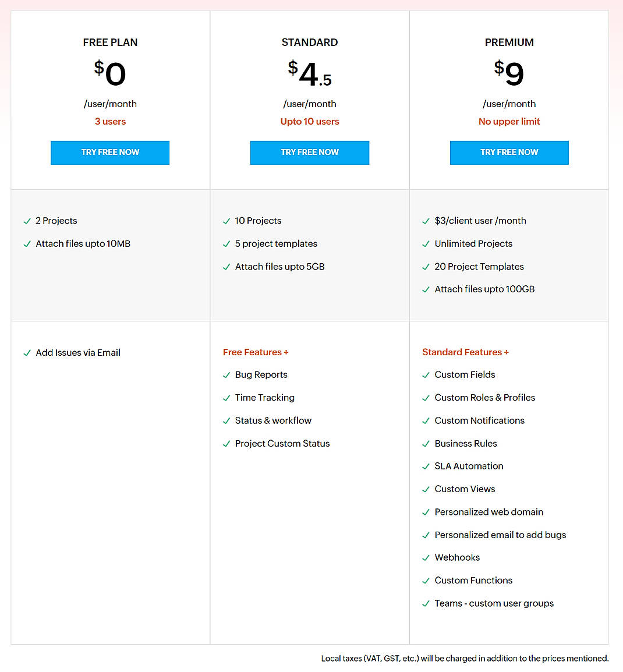The height and width of the screenshot is (672, 623).
Task: Click "TRY FREE NOW" under the Free Plan
Action: [110, 152]
